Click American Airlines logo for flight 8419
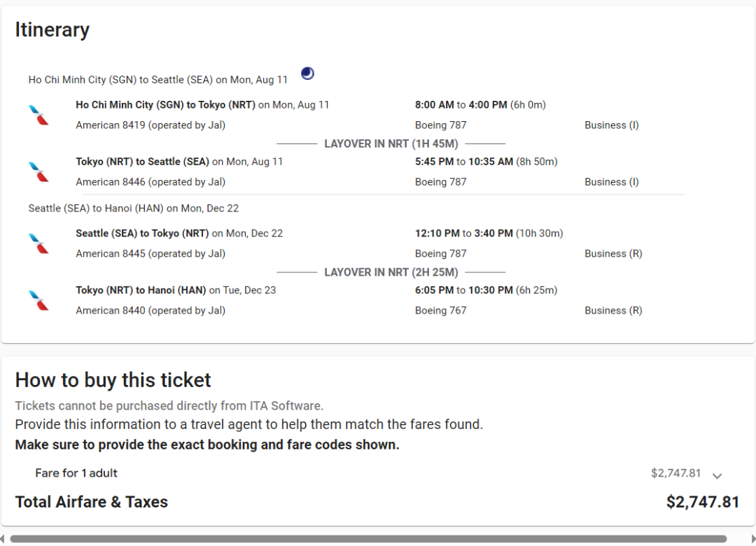Screen dimensions: 756x546 38,115
